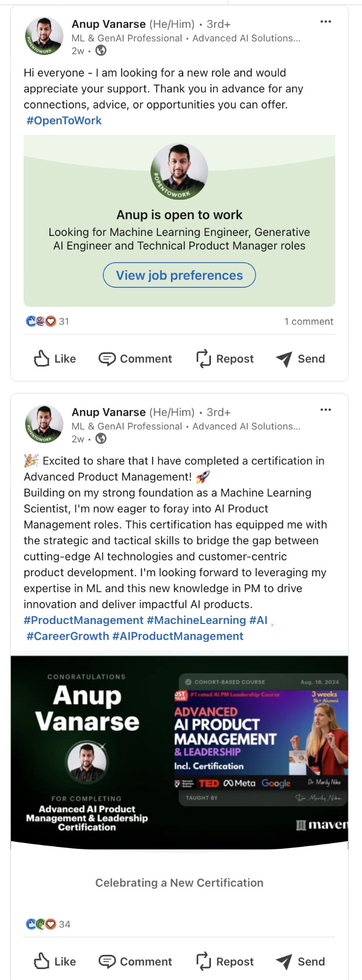Open Anup Vanarse's profile photo on first post

[44, 36]
